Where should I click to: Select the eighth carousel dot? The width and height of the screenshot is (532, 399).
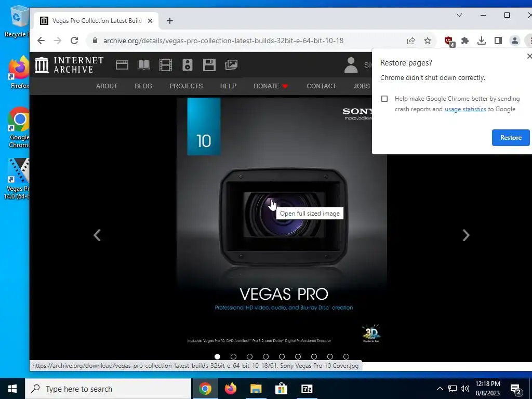[330, 356]
